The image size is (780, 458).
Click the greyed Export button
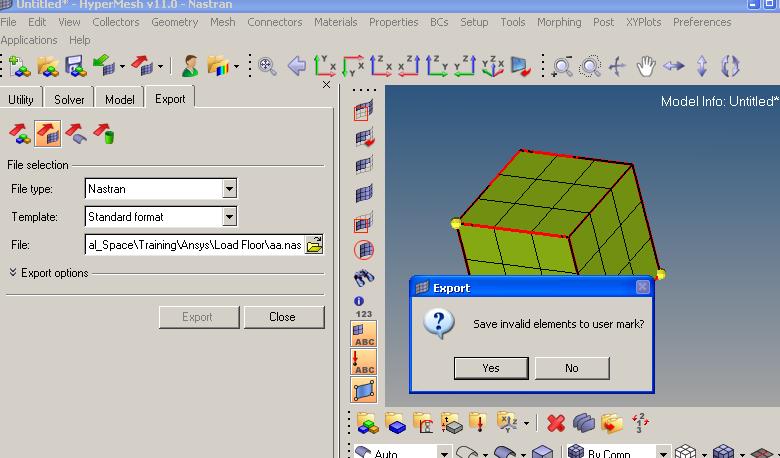[199, 317]
